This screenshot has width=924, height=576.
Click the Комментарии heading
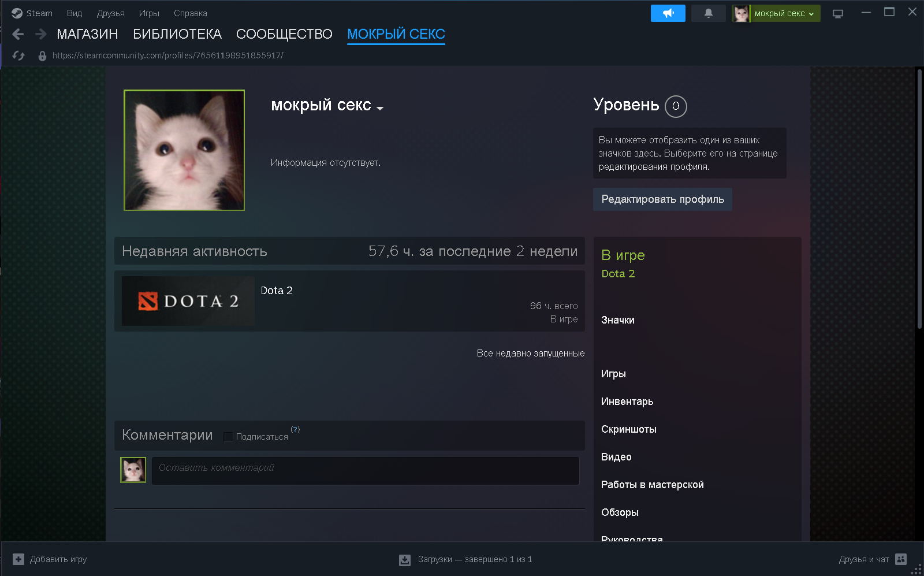click(167, 435)
